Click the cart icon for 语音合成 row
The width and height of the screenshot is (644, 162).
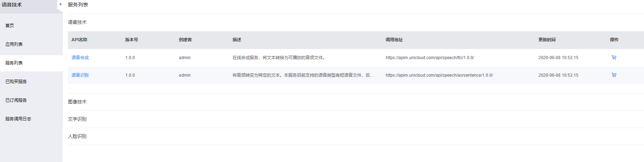point(614,57)
